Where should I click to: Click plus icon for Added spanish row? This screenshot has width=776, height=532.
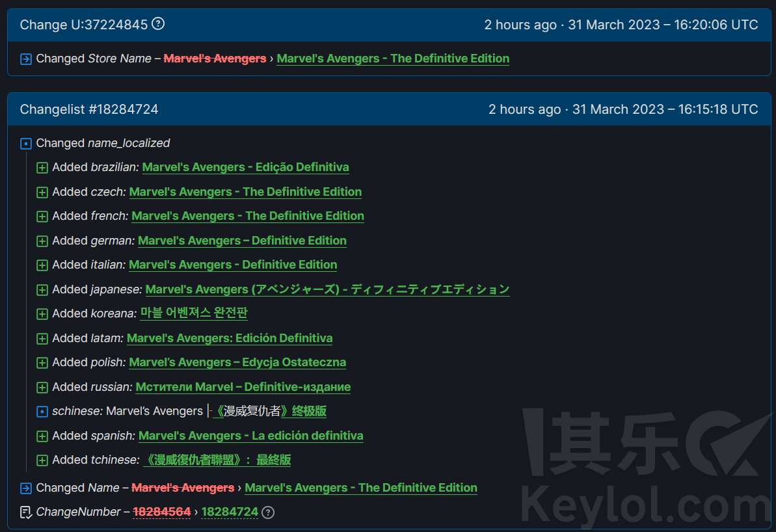click(x=42, y=436)
